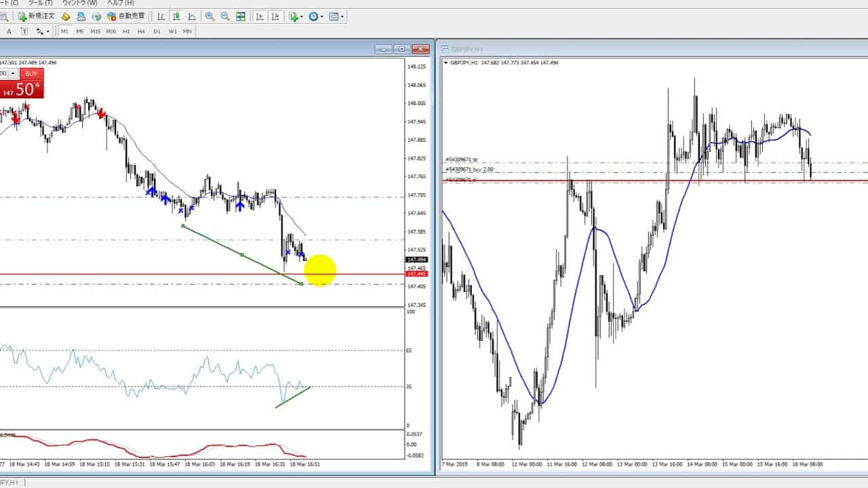Viewport: 868px width, 488px height.
Task: Zoom in on the chart
Action: (x=210, y=16)
